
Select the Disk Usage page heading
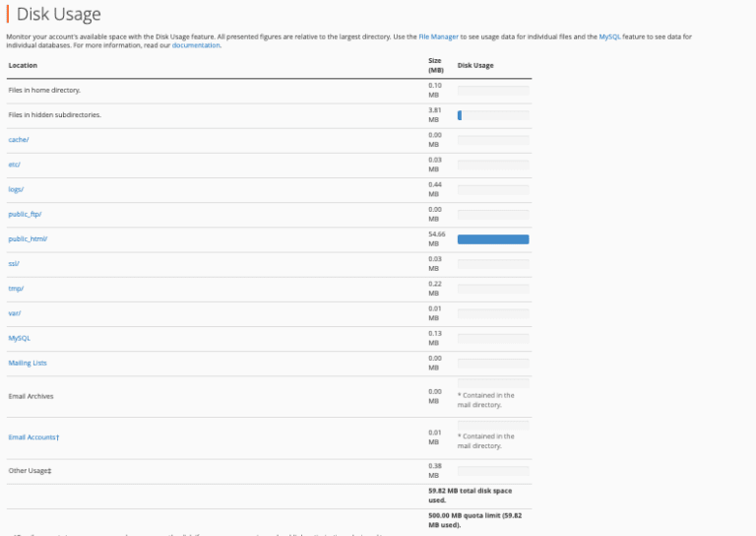[x=59, y=14]
